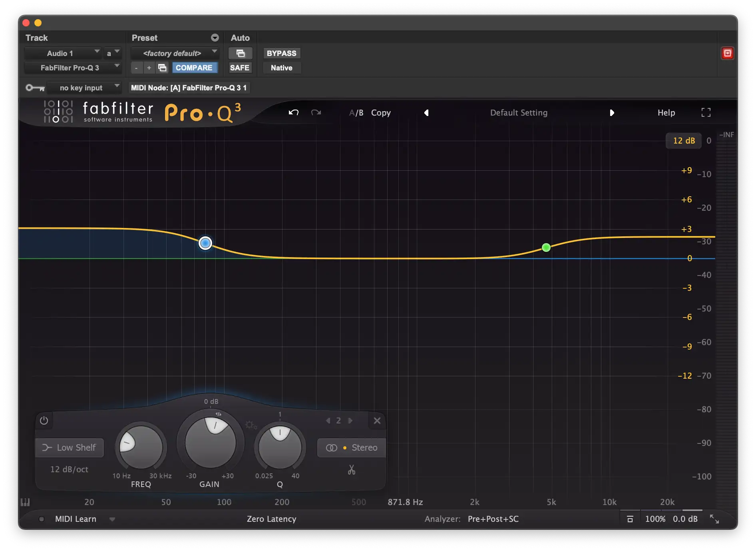Click the fullscreen icon next to Help
756x551 pixels.
pos(706,112)
